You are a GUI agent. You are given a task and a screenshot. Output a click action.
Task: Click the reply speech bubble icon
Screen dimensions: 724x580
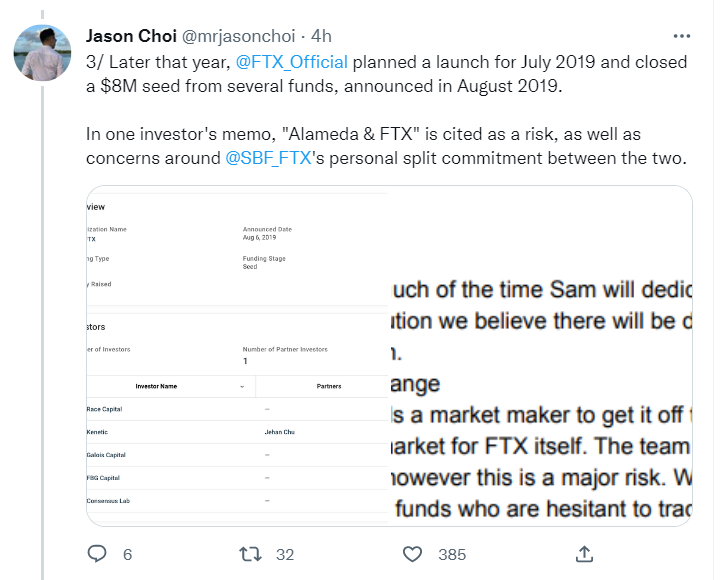click(x=97, y=553)
